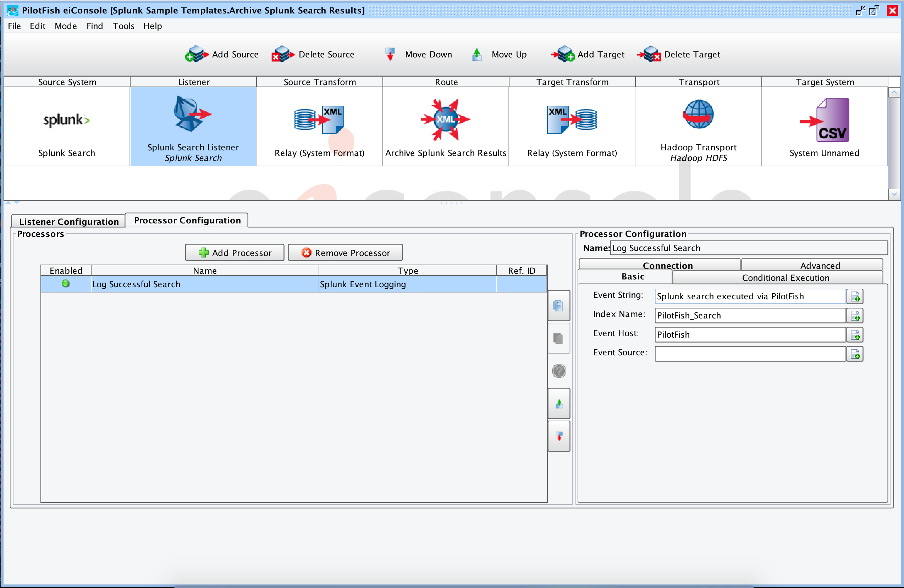
Task: Toggle the enabled indicator for Log Successful Search
Action: tap(66, 284)
